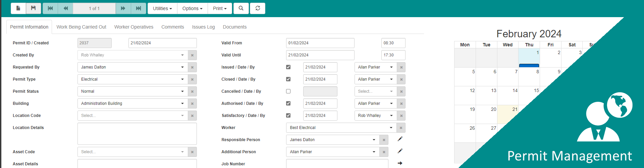Image resolution: width=644 pixels, height=168 pixels.
Task: Clear the Cancelled By person
Action: point(401,91)
